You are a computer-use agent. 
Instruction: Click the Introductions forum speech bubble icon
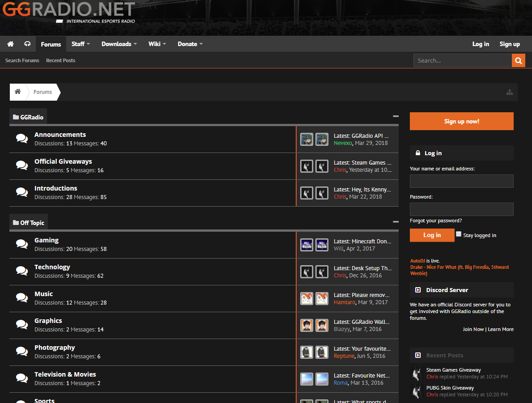pos(22,192)
